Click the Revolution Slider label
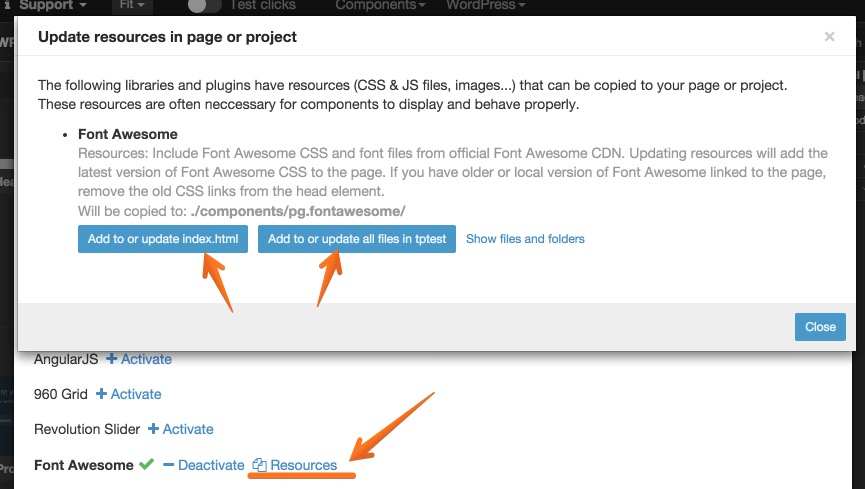Viewport: 865px width, 489px height. 87,429
